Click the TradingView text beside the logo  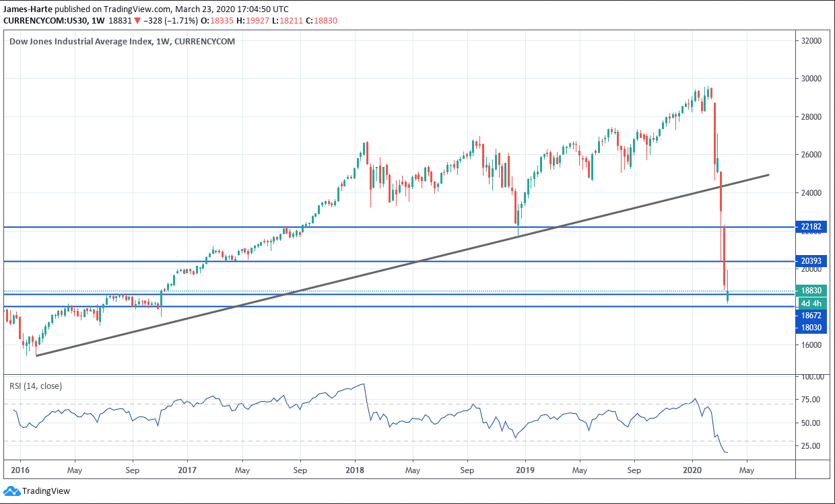(x=46, y=491)
